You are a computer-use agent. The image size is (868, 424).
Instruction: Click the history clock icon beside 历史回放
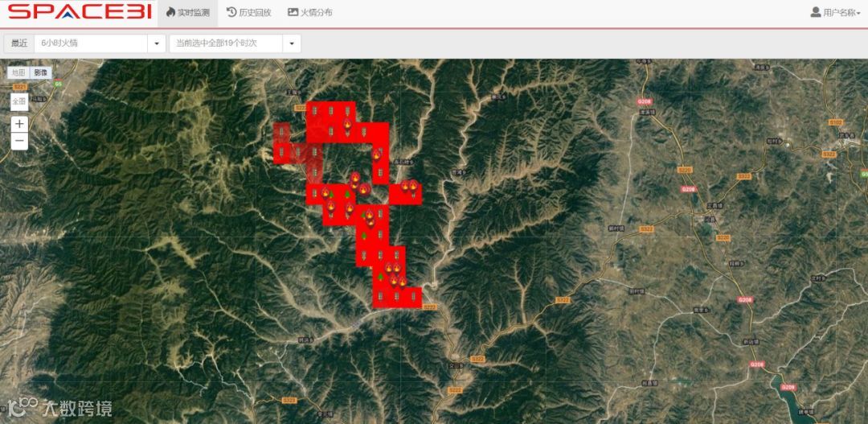(231, 12)
